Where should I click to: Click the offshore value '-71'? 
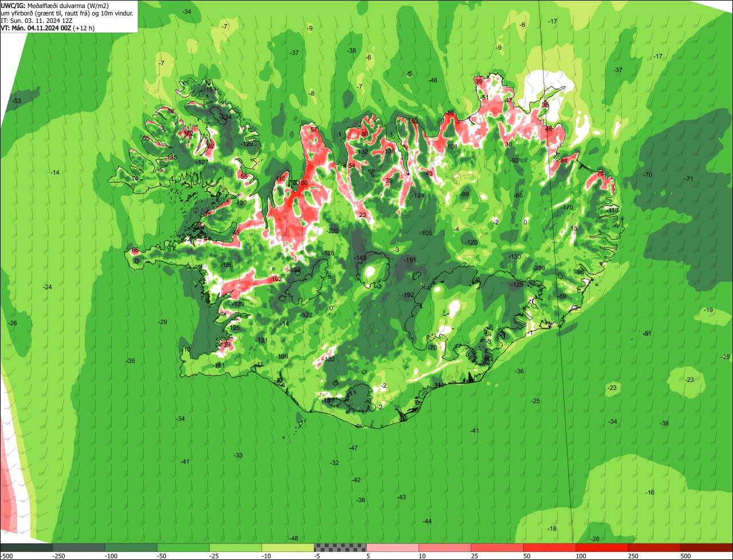click(x=689, y=179)
